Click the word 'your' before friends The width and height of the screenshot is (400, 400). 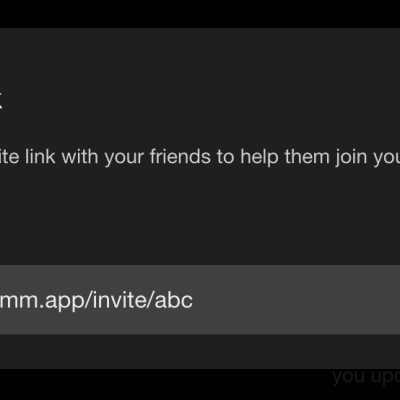tap(124, 159)
